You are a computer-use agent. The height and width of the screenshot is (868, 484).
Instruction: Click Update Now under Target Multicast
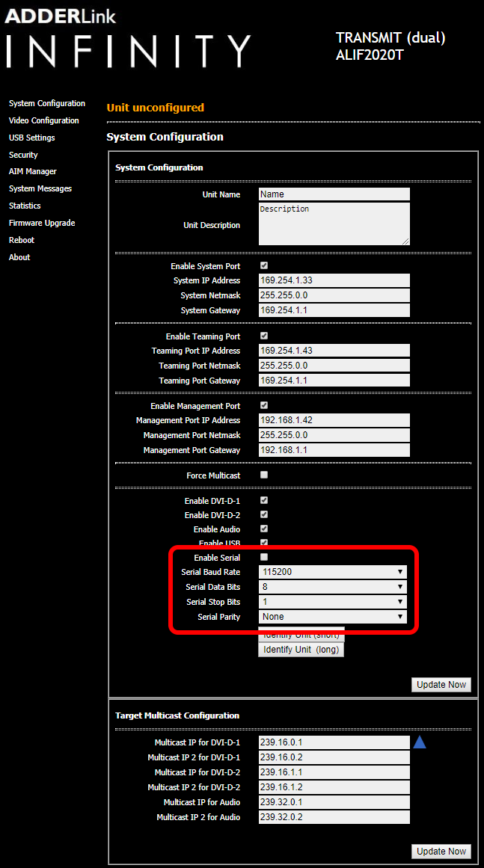pyautogui.click(x=441, y=852)
